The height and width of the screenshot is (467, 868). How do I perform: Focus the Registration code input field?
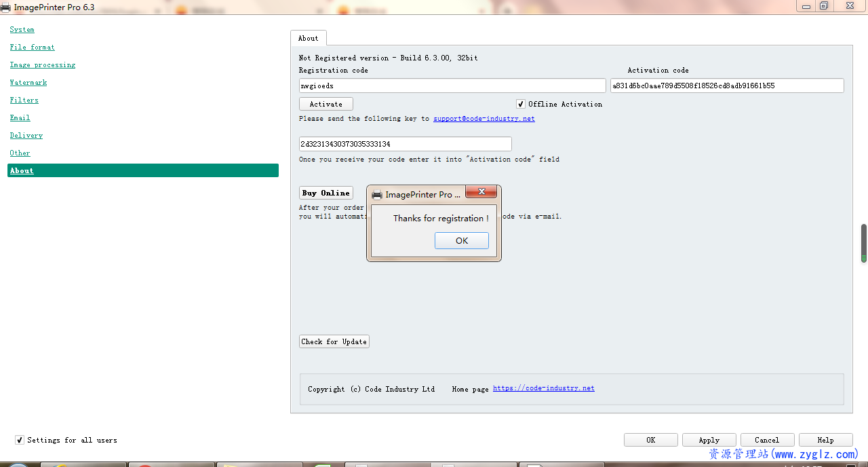[x=452, y=86]
